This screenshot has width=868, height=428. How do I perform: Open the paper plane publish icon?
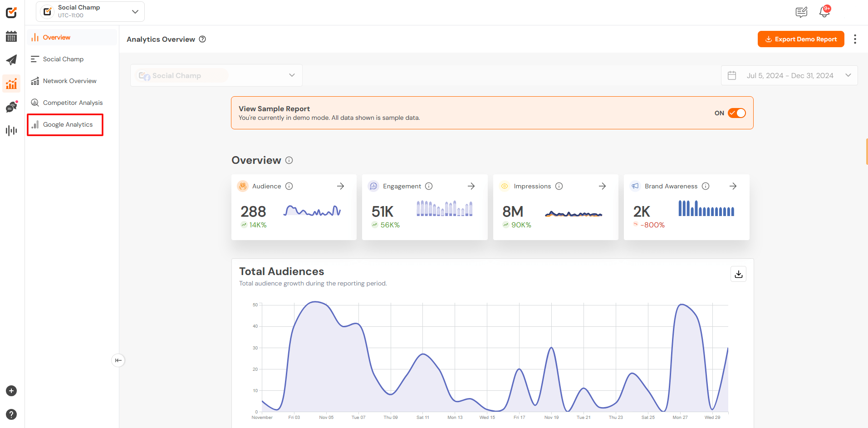pos(11,60)
